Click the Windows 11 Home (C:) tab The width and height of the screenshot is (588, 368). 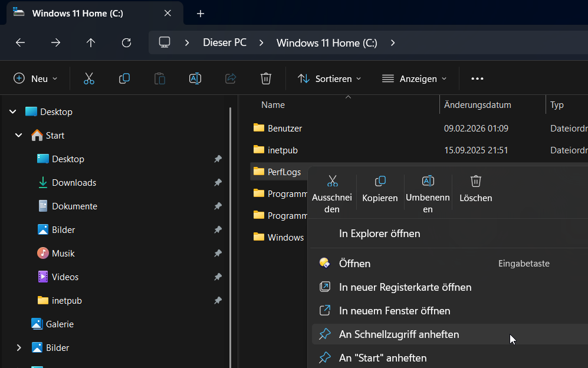[96, 14]
